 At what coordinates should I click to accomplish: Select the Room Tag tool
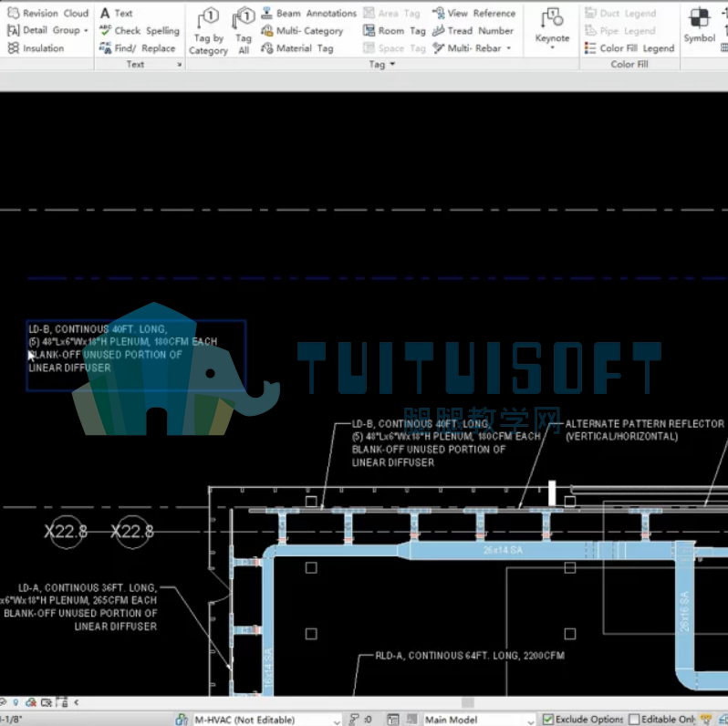click(x=394, y=31)
